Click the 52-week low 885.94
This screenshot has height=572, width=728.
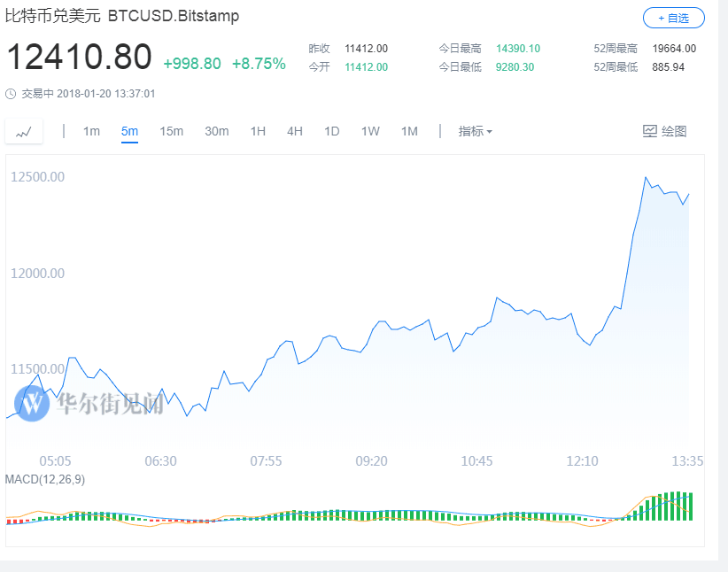[668, 67]
